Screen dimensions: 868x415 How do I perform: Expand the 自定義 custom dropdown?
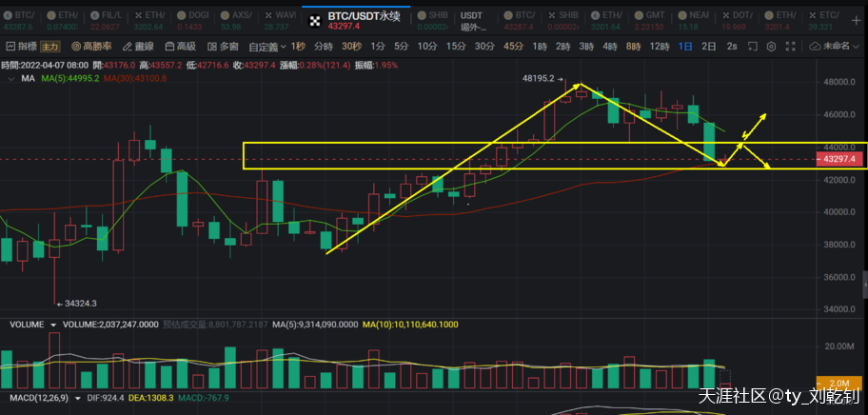point(267,46)
